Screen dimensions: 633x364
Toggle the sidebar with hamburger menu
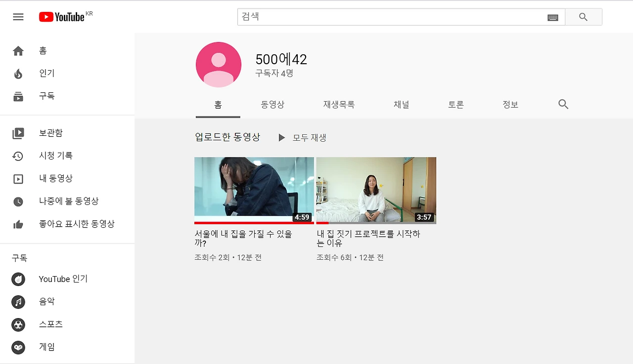click(18, 16)
